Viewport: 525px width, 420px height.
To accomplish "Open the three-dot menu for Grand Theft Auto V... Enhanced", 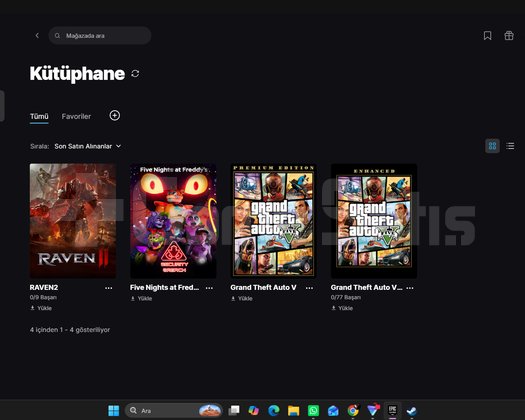I will tap(410, 288).
